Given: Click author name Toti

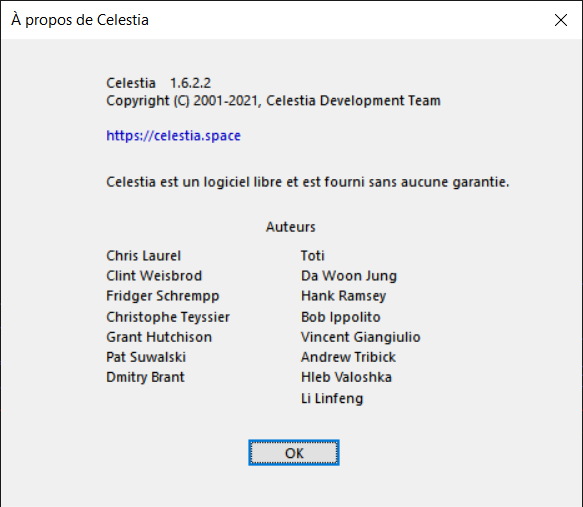Looking at the screenshot, I should coord(313,256).
